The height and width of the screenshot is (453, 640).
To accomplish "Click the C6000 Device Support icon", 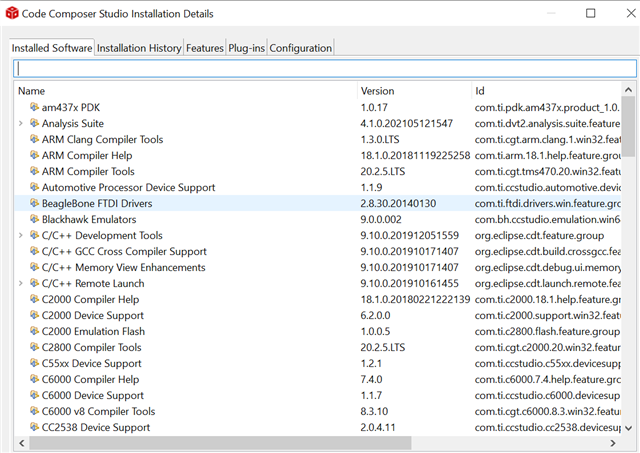I will click(34, 395).
